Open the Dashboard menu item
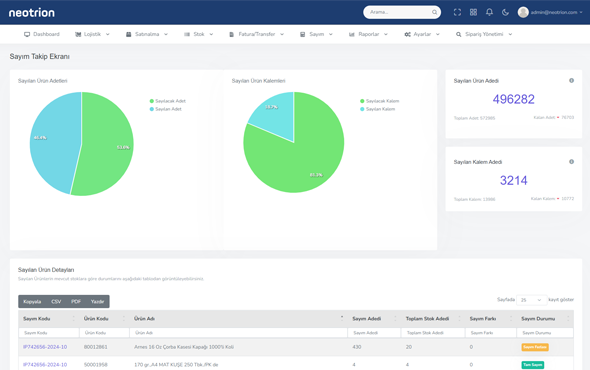 pos(42,34)
